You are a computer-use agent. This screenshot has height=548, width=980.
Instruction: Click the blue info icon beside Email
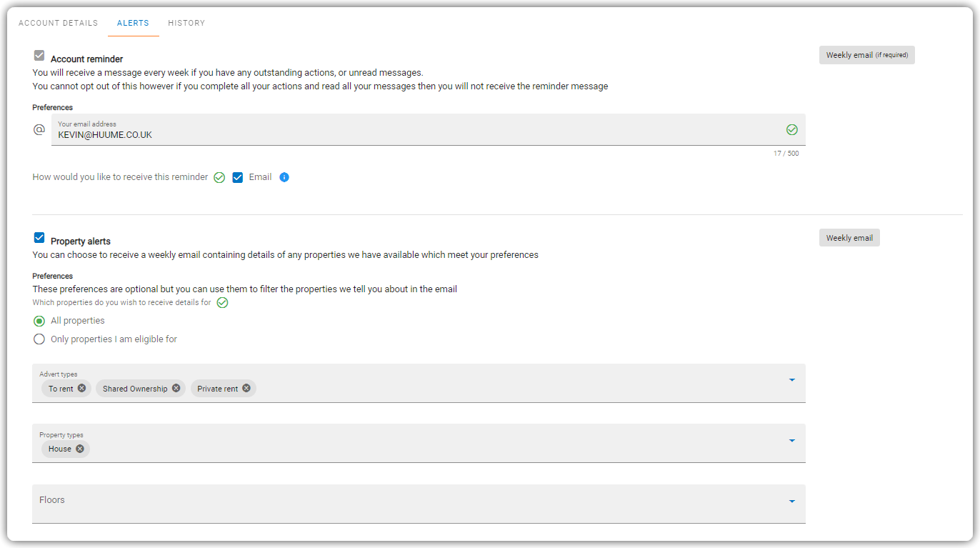pos(284,177)
